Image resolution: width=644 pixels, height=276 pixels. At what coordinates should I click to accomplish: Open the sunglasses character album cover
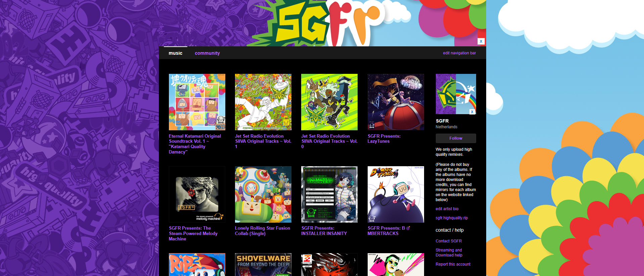click(x=396, y=265)
